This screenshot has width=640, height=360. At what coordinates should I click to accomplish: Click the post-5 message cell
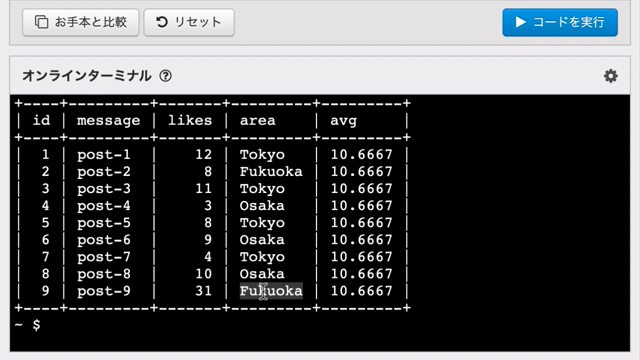[x=104, y=223]
